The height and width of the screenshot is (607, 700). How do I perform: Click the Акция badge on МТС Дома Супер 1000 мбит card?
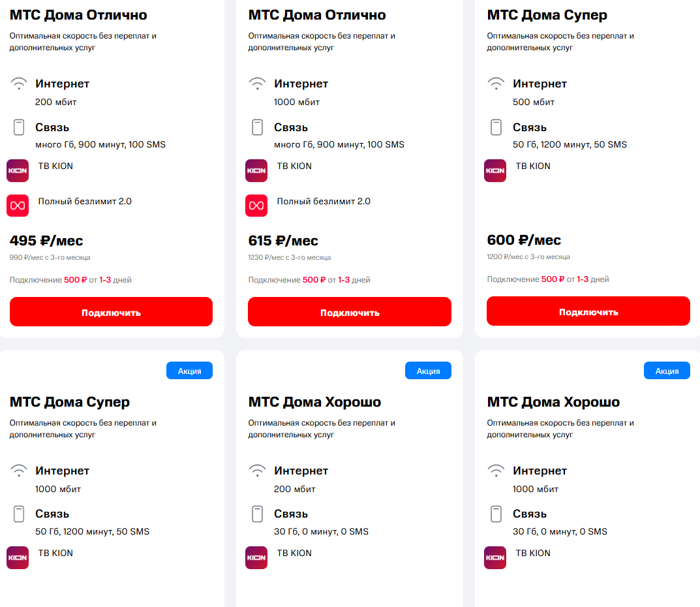coord(189,371)
